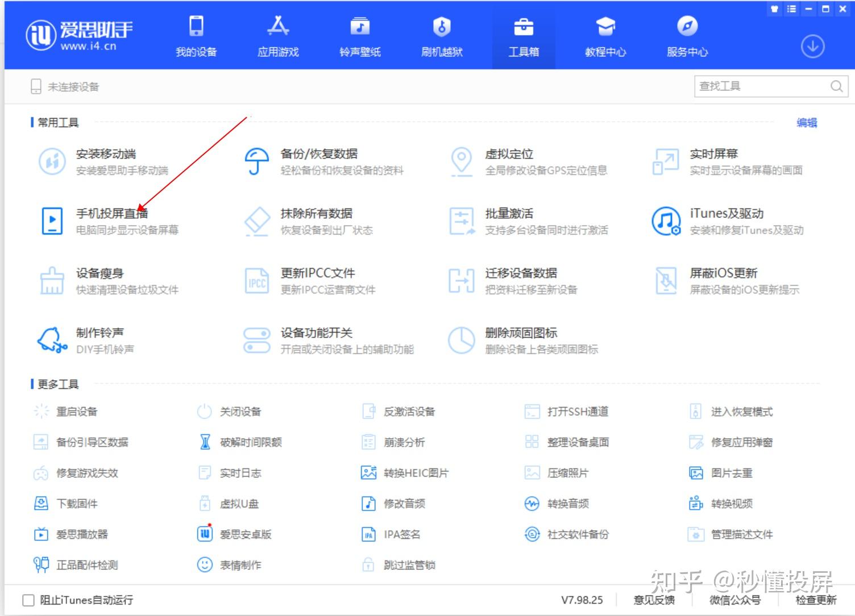Open 爱思安卓版 icon
Screen dimensions: 855x616
205,534
